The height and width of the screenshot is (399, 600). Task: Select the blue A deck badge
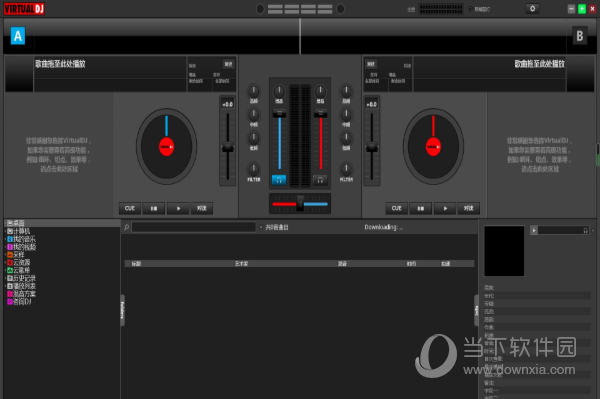[x=18, y=36]
